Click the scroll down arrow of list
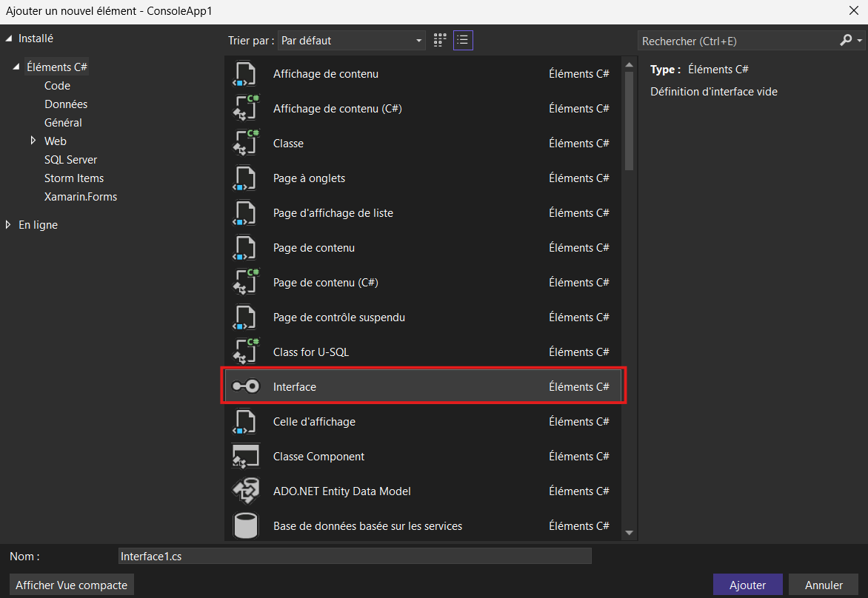 pos(629,533)
